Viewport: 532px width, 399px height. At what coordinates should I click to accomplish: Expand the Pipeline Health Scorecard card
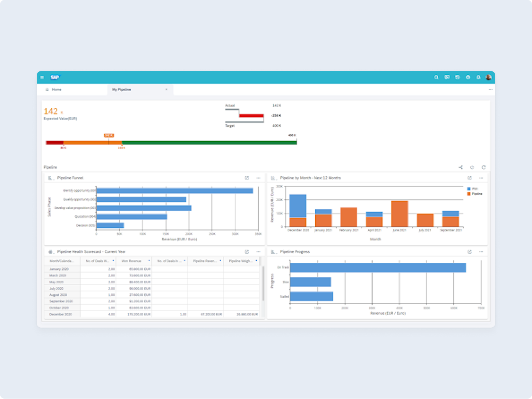click(x=247, y=252)
